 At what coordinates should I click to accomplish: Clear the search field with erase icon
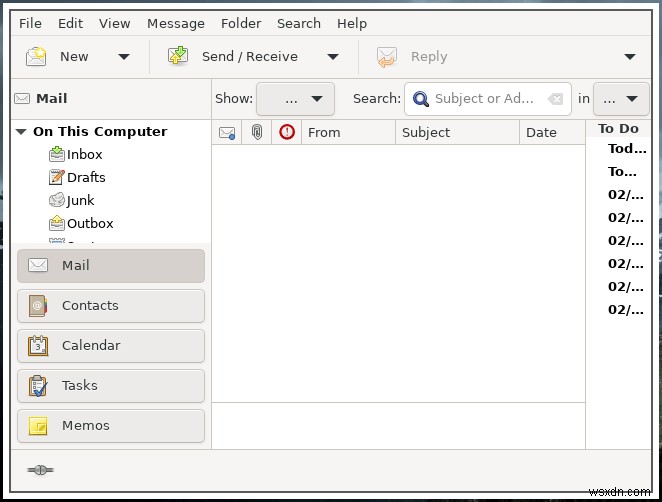tap(555, 99)
